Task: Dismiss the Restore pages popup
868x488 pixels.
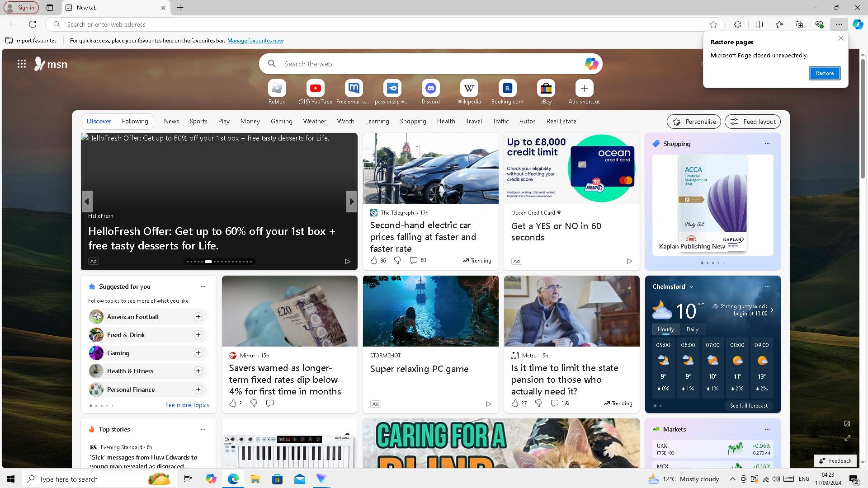Action: 841,38
